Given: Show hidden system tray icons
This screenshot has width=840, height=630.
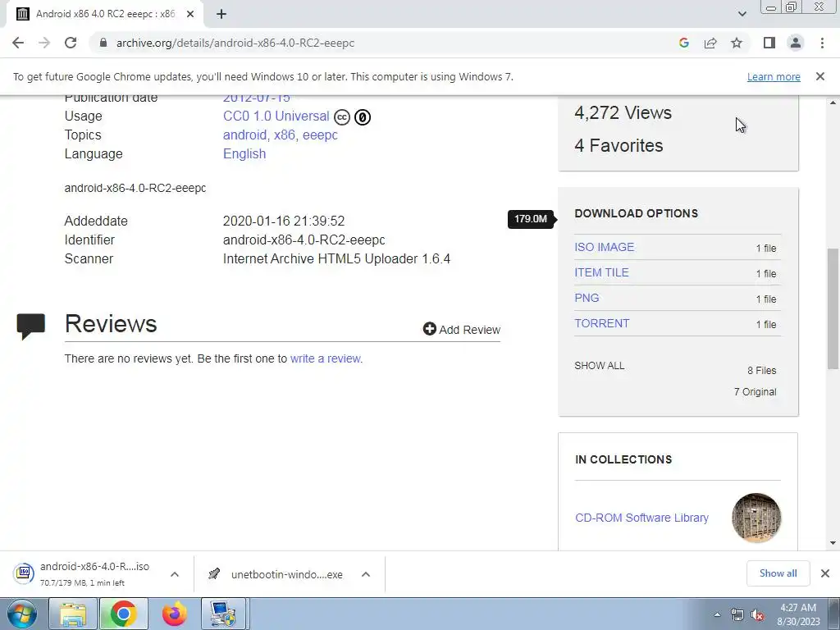Looking at the screenshot, I should coord(717,614).
